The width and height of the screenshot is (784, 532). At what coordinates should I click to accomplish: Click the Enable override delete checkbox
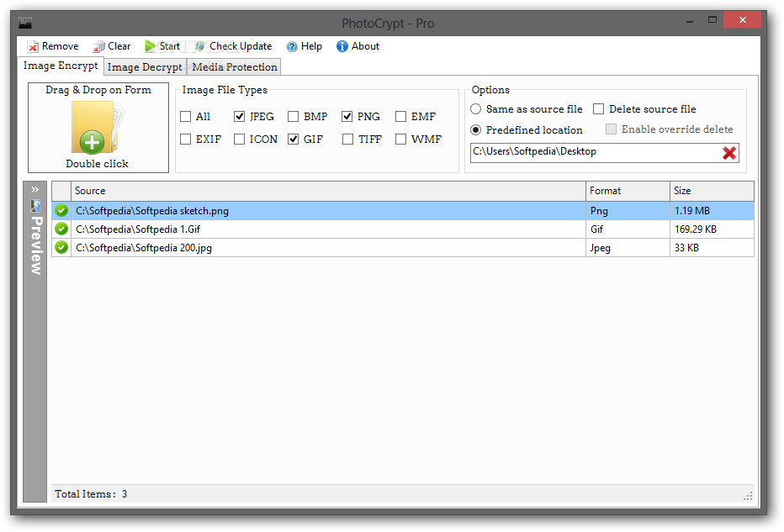pos(611,129)
